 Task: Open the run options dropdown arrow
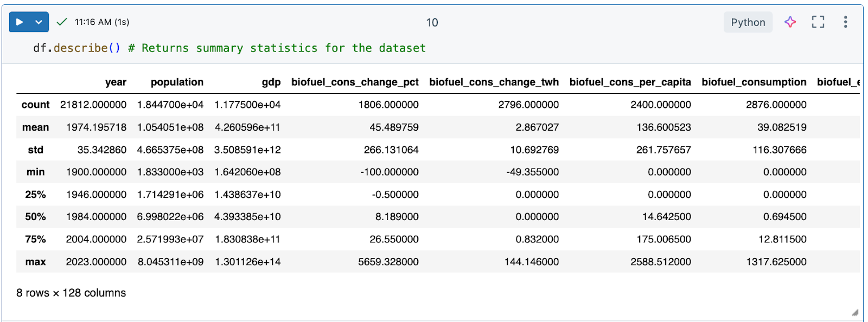pos(39,22)
